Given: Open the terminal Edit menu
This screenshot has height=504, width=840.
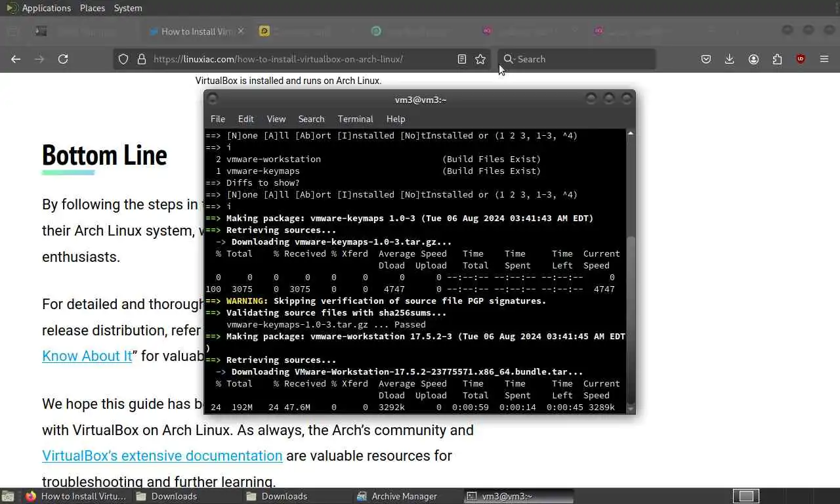Looking at the screenshot, I should pyautogui.click(x=245, y=119).
